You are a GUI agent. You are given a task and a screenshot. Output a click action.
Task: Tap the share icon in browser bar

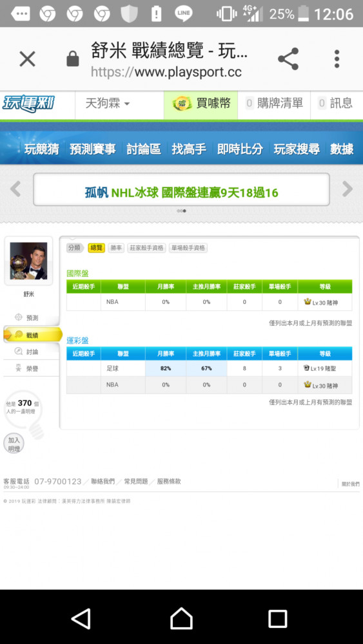point(288,59)
